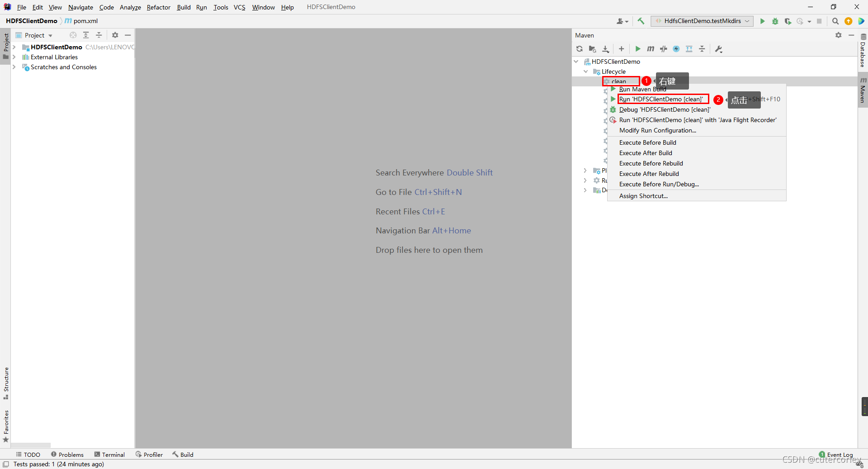Open Project panel gear settings

(x=115, y=35)
